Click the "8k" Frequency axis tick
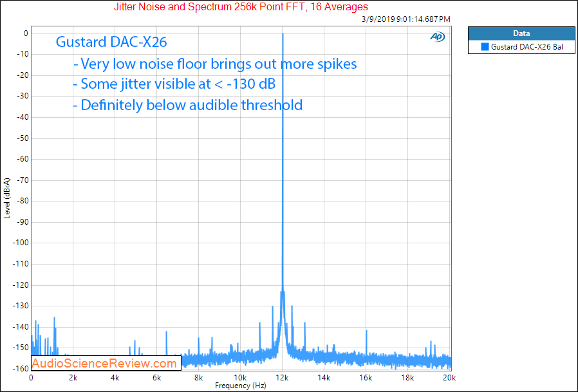This screenshot has height=392, width=578. [x=199, y=378]
